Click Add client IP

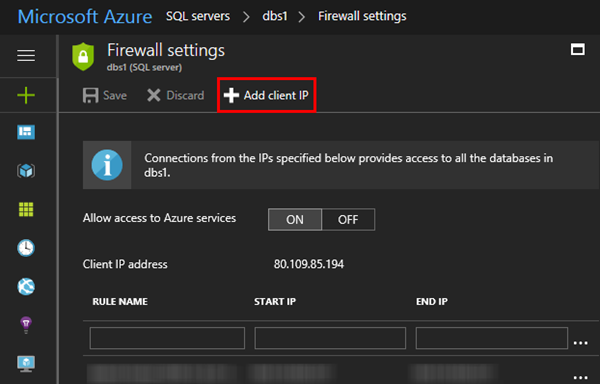266,95
